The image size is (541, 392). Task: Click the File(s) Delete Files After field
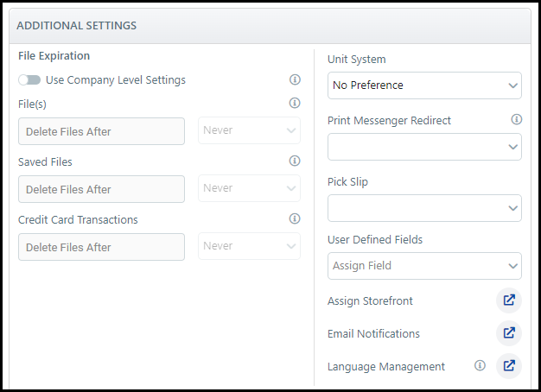click(101, 131)
